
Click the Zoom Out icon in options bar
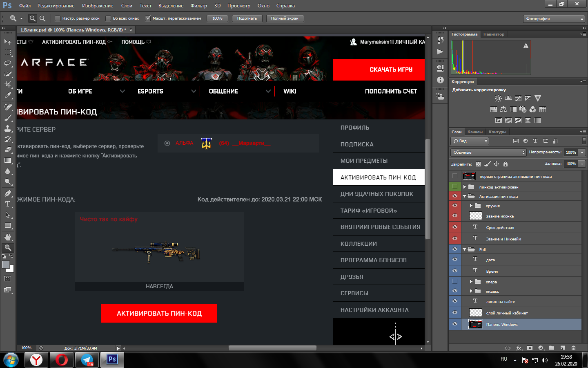42,18
